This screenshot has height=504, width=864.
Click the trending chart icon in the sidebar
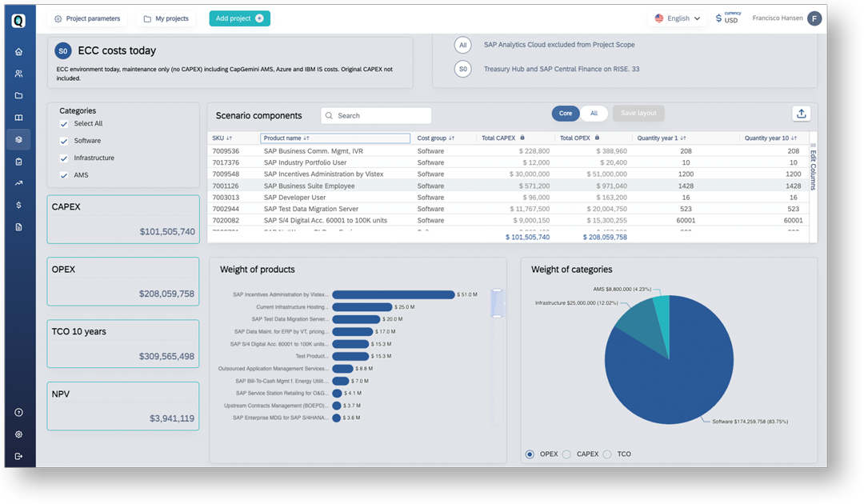click(18, 184)
